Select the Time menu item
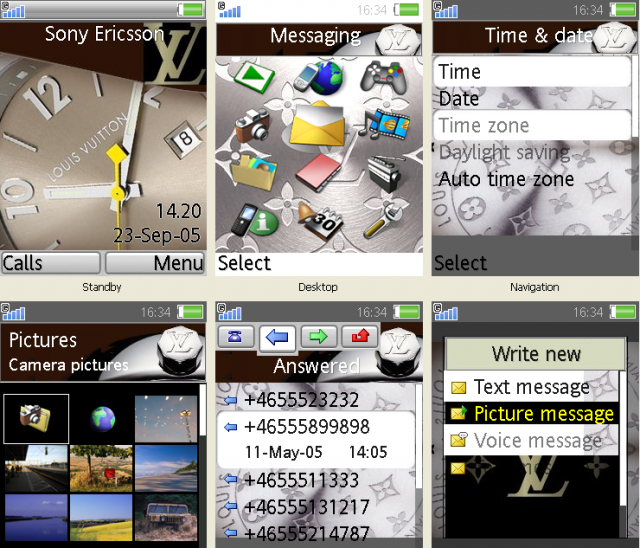This screenshot has height=548, width=640. tap(532, 72)
